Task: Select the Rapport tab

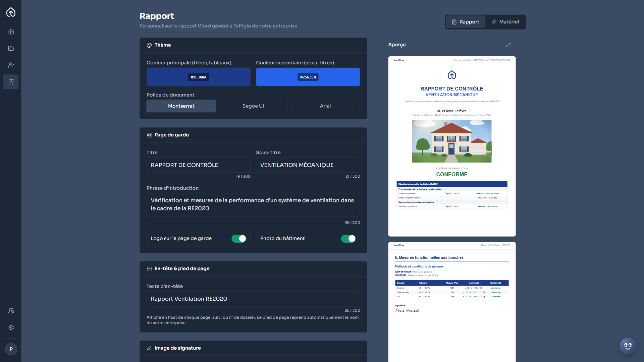Action: pyautogui.click(x=466, y=22)
